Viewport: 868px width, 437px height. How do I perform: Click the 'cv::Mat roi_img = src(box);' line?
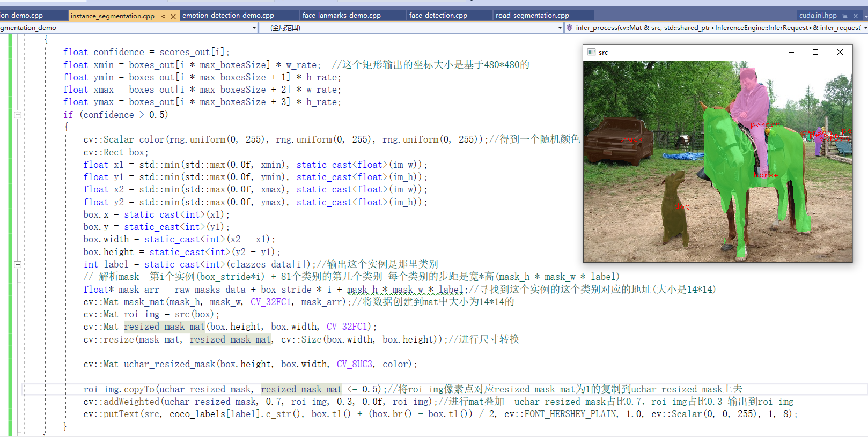click(152, 314)
